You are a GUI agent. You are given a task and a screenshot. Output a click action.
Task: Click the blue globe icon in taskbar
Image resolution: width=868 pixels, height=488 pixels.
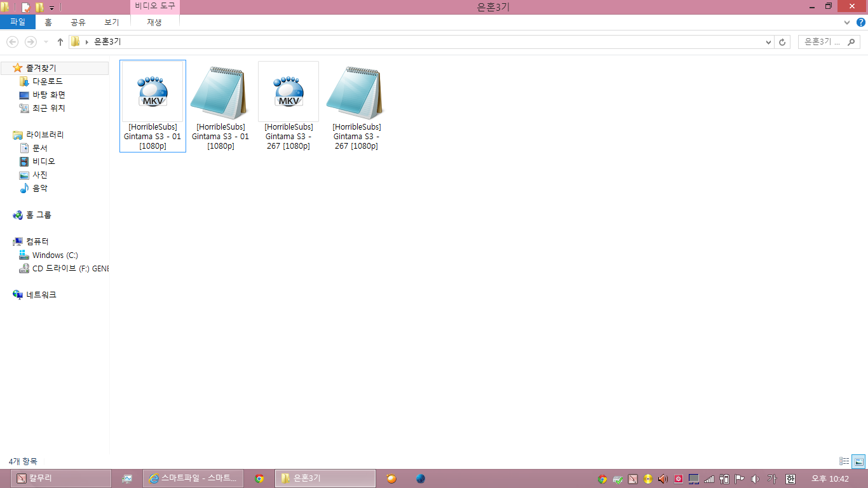421,478
